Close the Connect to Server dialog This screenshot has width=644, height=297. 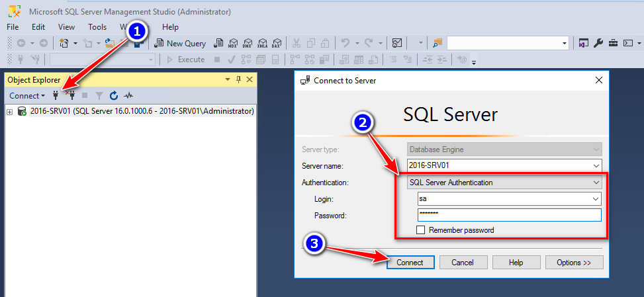(x=598, y=81)
